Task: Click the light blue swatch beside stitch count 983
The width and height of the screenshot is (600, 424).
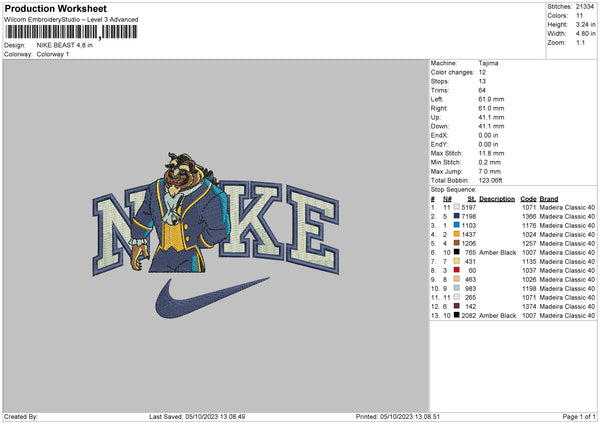Action: pyautogui.click(x=457, y=288)
